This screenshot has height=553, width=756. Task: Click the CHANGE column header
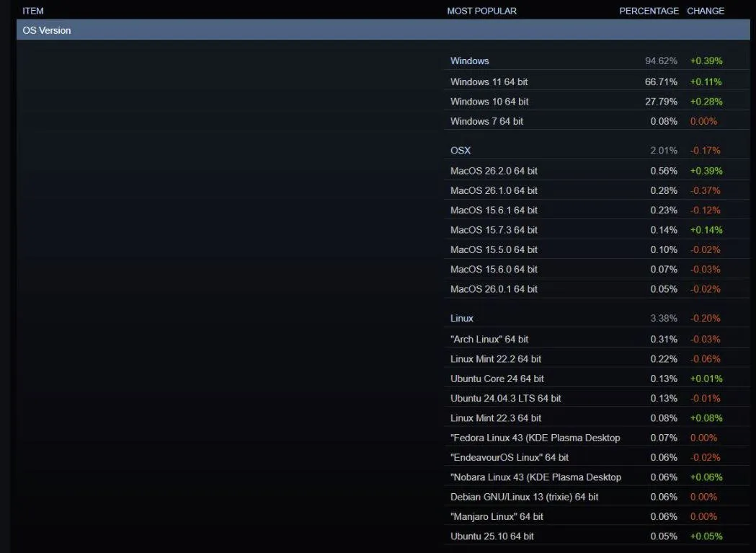click(706, 11)
